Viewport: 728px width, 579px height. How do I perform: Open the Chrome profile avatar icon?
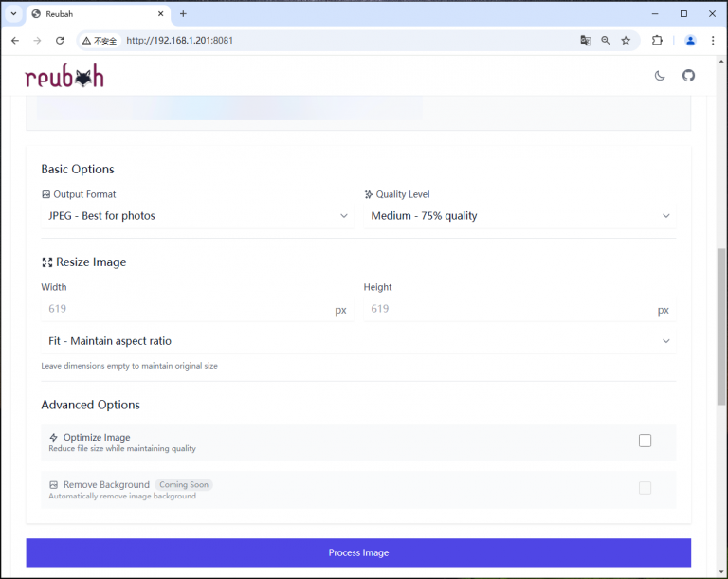(x=690, y=41)
